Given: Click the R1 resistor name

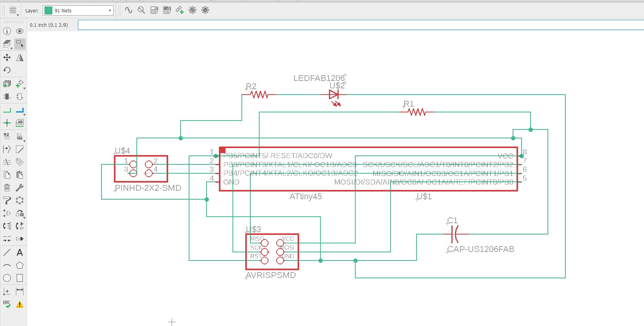Looking at the screenshot, I should click(409, 104).
